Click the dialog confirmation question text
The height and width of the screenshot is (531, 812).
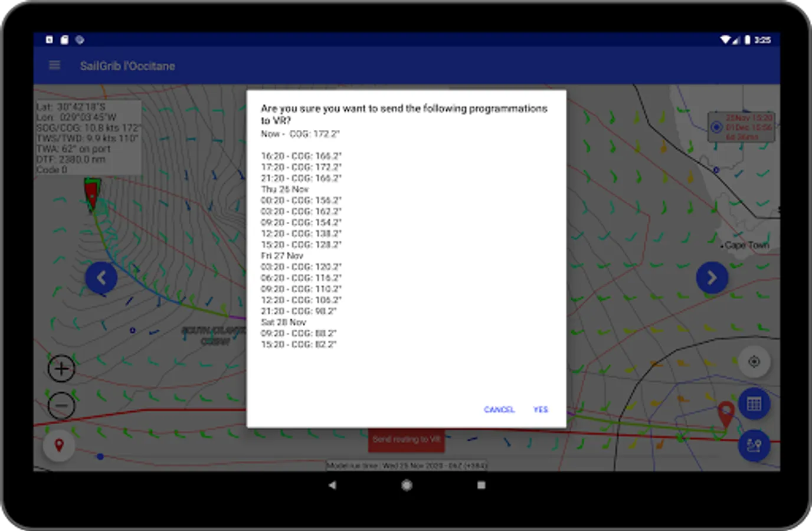[x=404, y=114]
